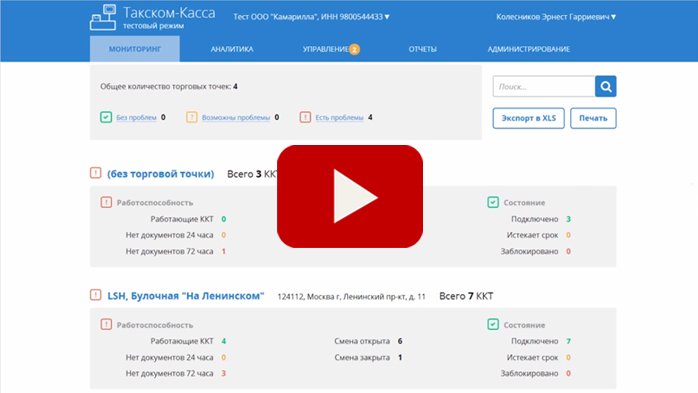Open the (без торговой точки) link

coord(161,174)
